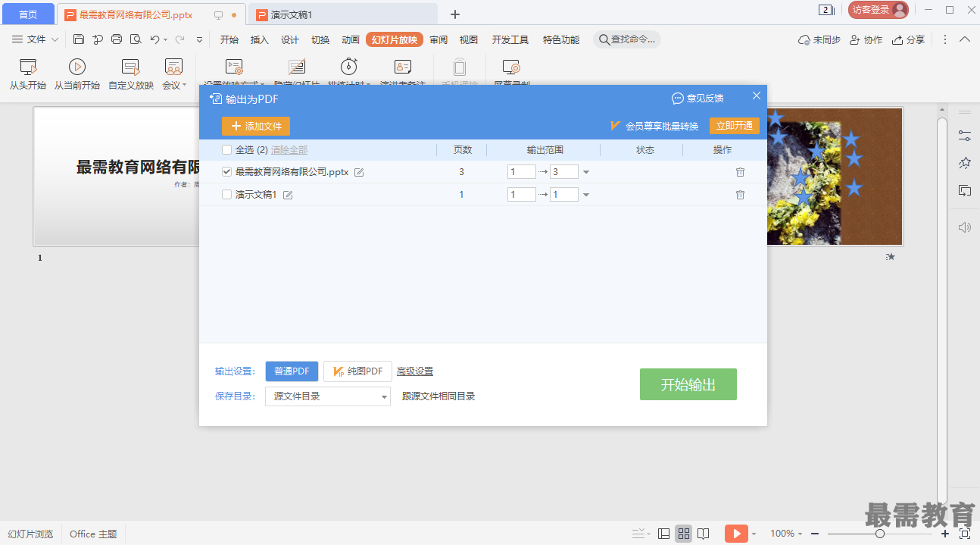Click the 屏幕录制 screen record icon
The width and height of the screenshot is (980, 545).
click(512, 67)
